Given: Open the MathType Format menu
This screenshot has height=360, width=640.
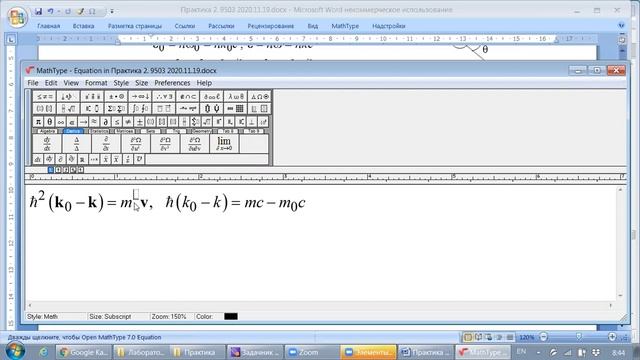Looking at the screenshot, I should point(96,83).
